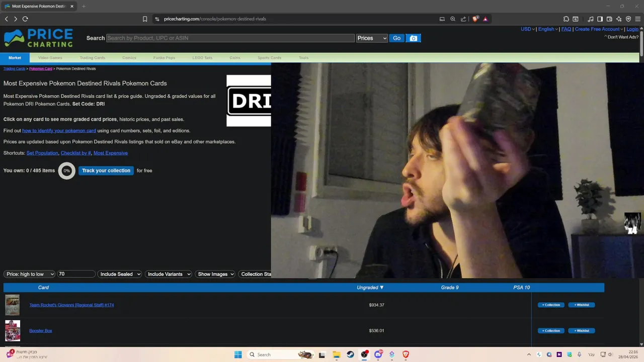Open the Brave Wallet icon
The image size is (644, 362).
pyautogui.click(x=609, y=19)
